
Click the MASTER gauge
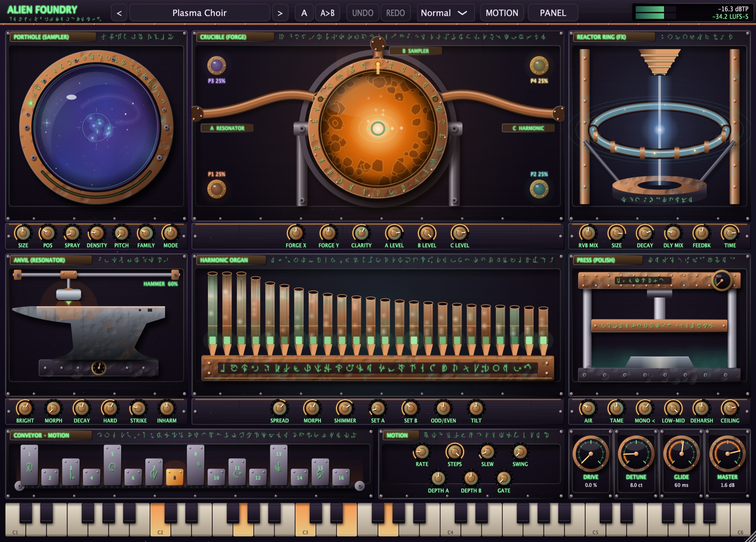[x=727, y=454]
